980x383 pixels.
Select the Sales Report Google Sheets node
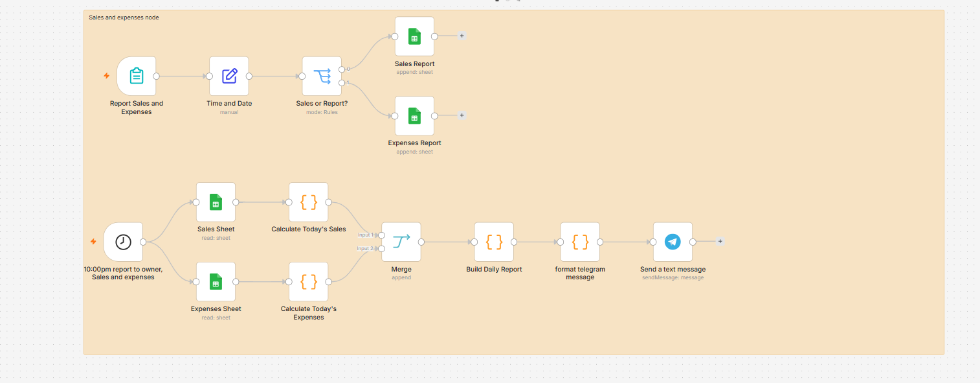(x=415, y=36)
